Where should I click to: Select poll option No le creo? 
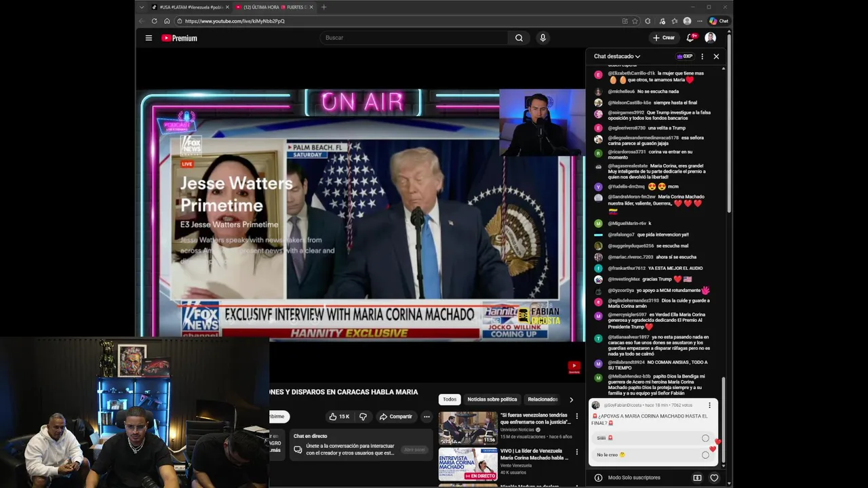pyautogui.click(x=653, y=455)
